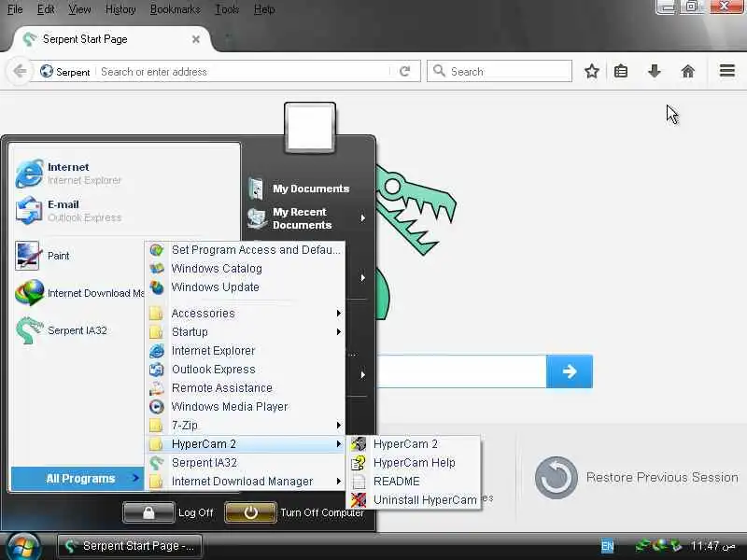Screen dimensions: 747x560
Task: Expand Internet Download Manager folder
Action: 246,482
